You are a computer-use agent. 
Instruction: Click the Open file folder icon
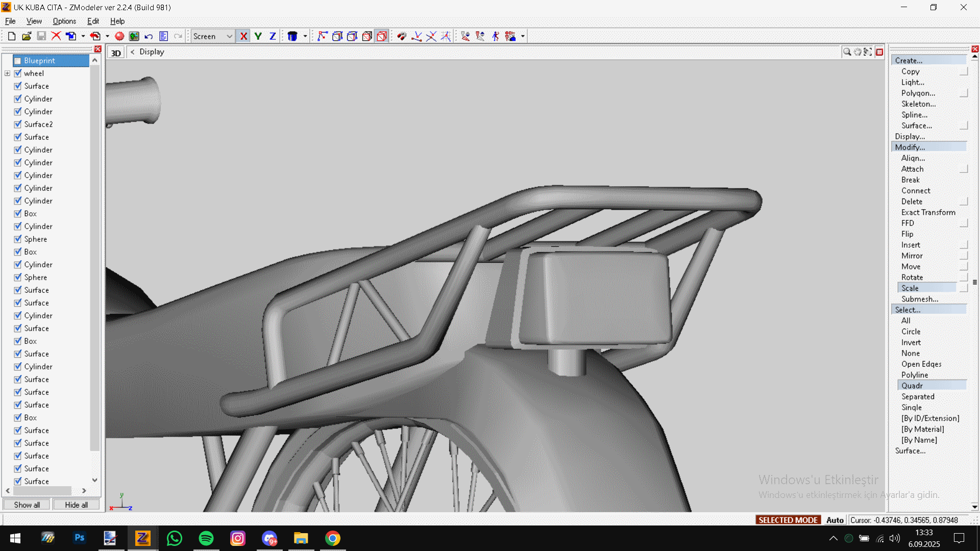tap(27, 36)
